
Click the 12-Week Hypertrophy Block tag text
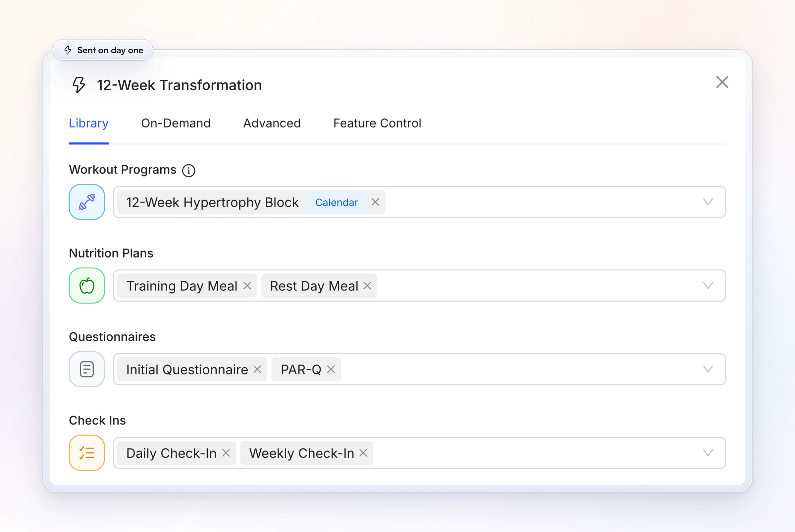click(x=213, y=202)
